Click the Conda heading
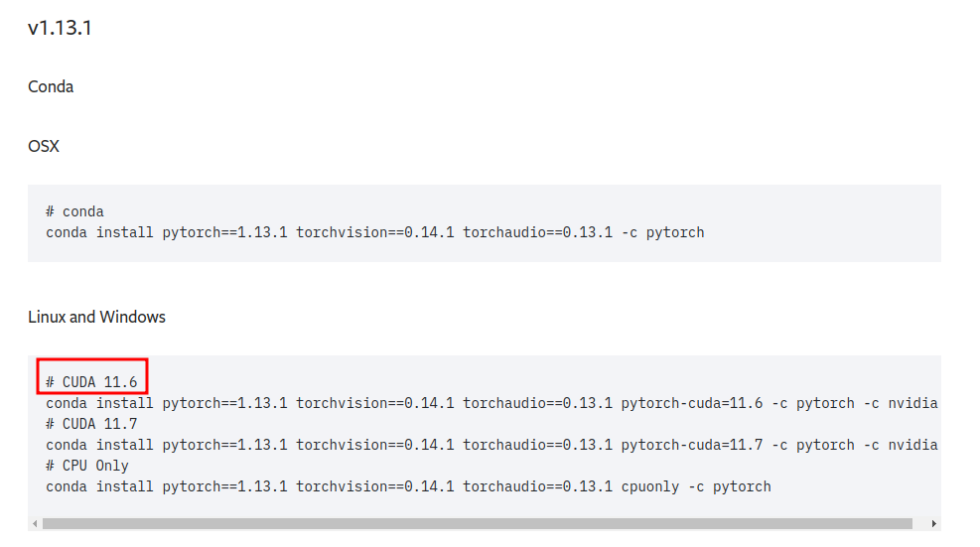Viewport: 980px width, 547px height. [51, 87]
